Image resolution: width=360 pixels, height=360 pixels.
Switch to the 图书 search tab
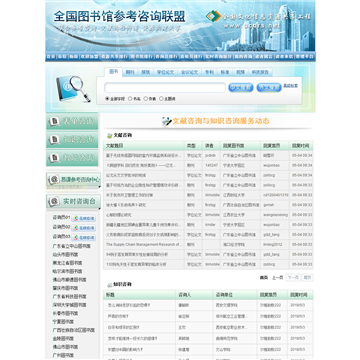tap(113, 72)
